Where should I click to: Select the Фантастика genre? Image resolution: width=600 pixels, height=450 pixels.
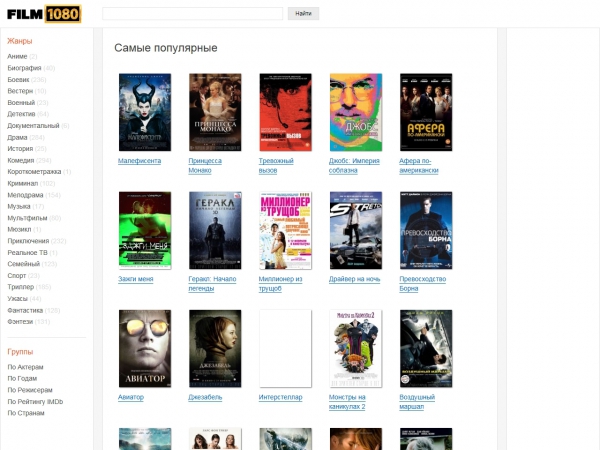25,310
